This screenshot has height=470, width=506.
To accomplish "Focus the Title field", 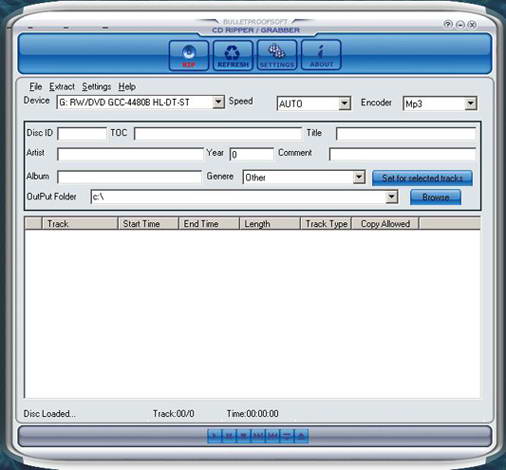I will 406,134.
